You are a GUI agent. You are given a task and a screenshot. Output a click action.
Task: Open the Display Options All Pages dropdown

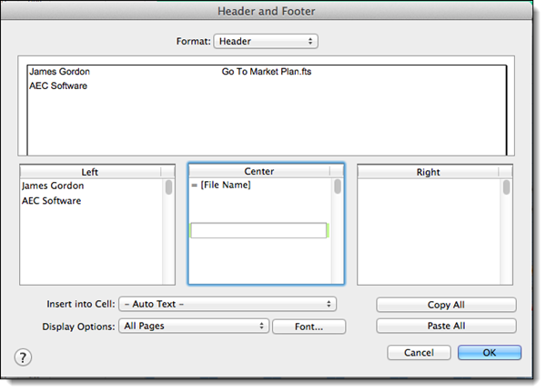pyautogui.click(x=195, y=326)
